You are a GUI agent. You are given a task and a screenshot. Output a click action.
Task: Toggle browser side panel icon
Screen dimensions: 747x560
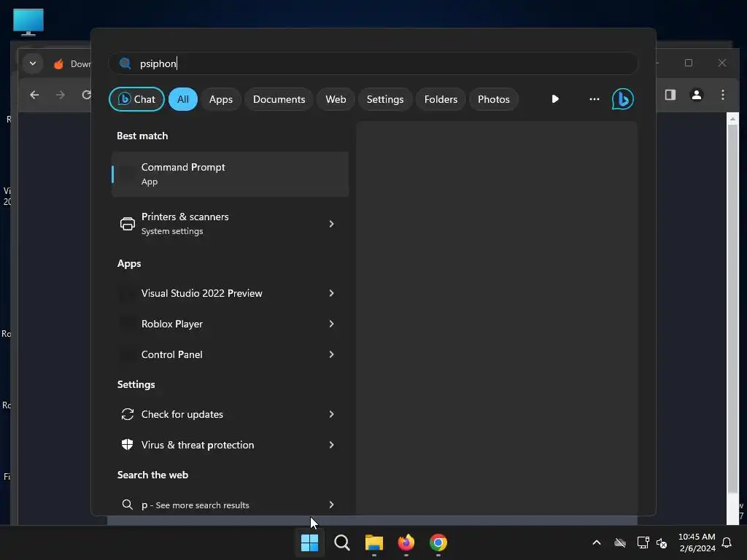tap(670, 95)
